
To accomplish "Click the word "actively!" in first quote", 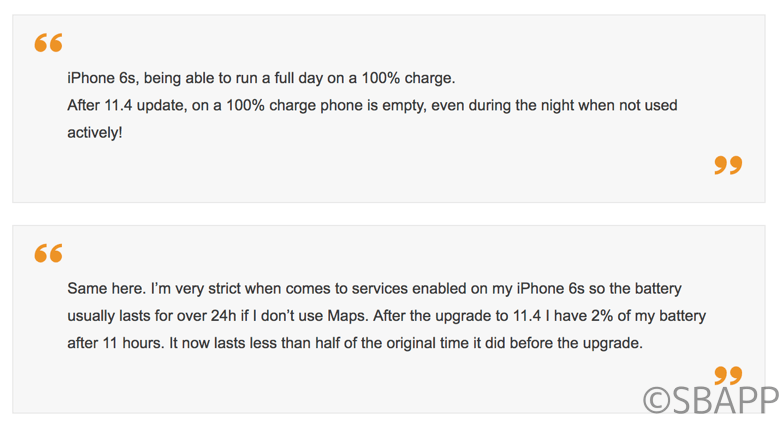I will pos(95,133).
